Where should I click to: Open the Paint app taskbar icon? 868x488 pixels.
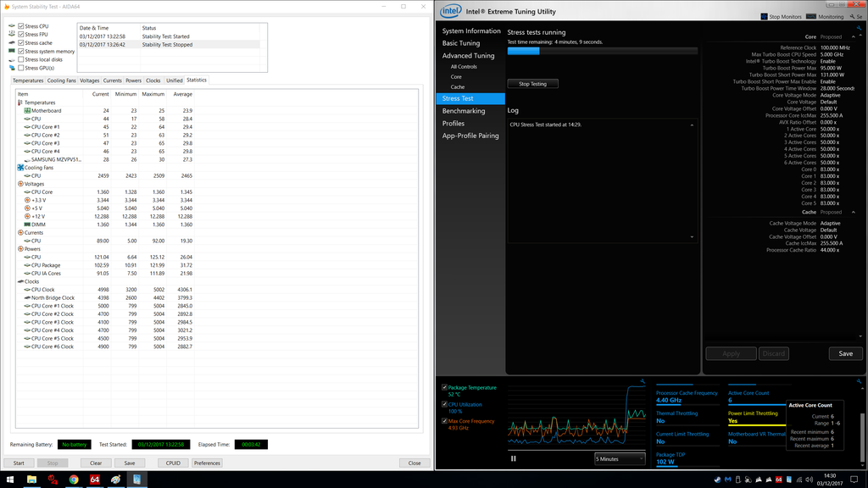click(115, 480)
